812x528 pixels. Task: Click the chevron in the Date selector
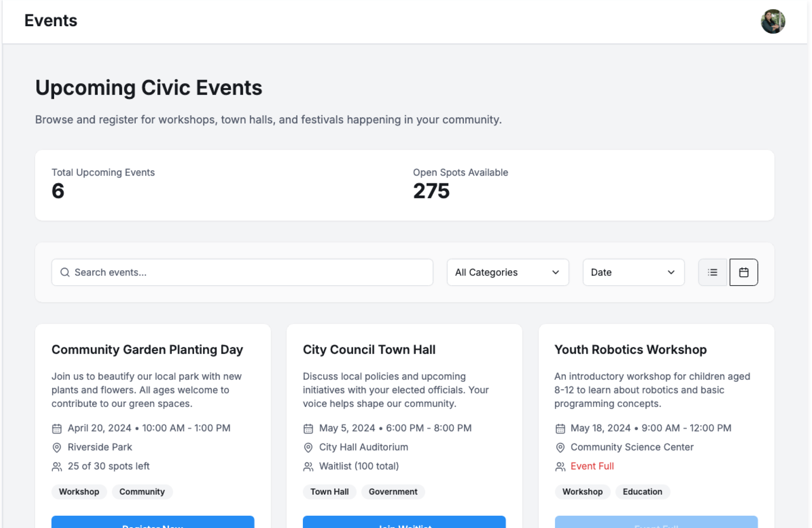pos(671,272)
